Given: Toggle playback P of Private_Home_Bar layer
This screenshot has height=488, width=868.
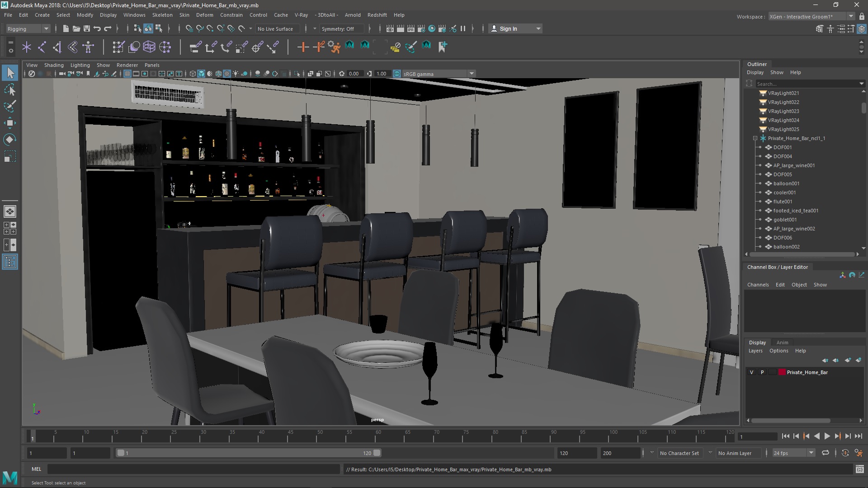Looking at the screenshot, I should coord(762,372).
